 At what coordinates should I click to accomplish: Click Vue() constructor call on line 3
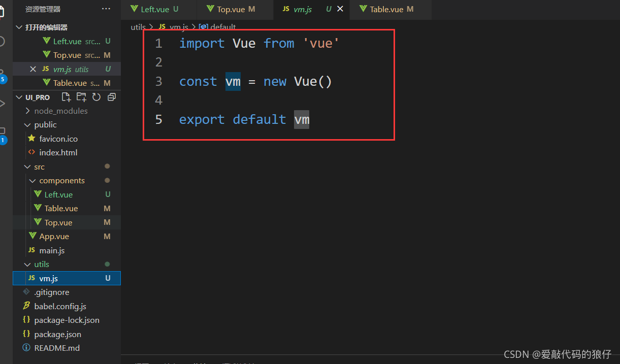point(313,82)
